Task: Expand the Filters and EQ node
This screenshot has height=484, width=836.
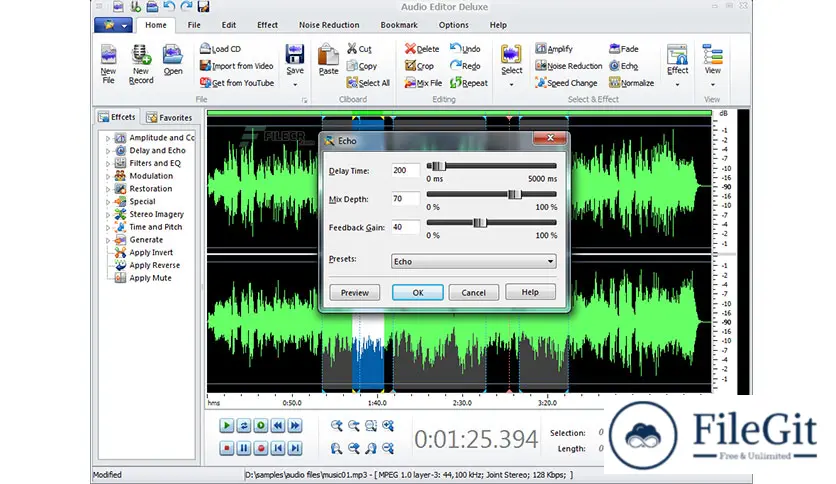Action: [108, 164]
